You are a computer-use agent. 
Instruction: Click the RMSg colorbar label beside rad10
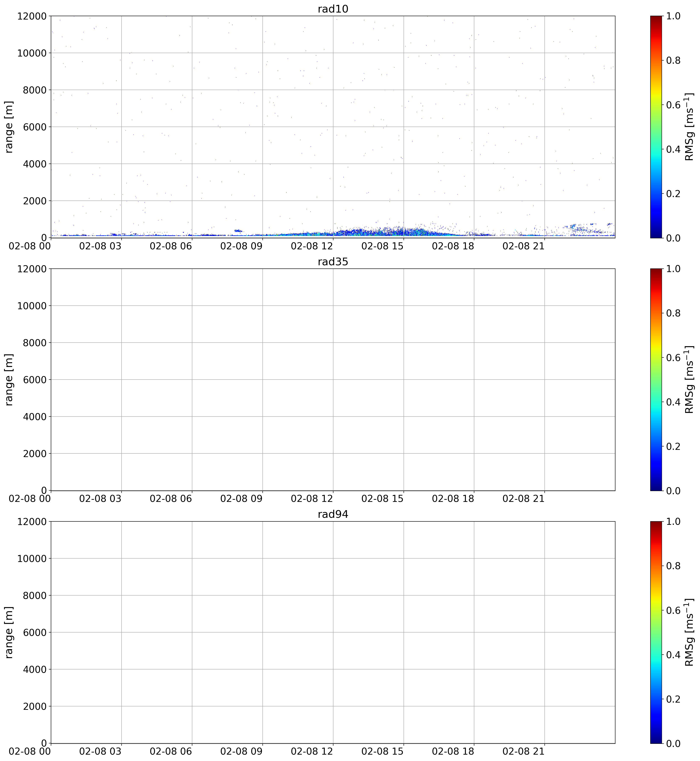[x=689, y=127]
